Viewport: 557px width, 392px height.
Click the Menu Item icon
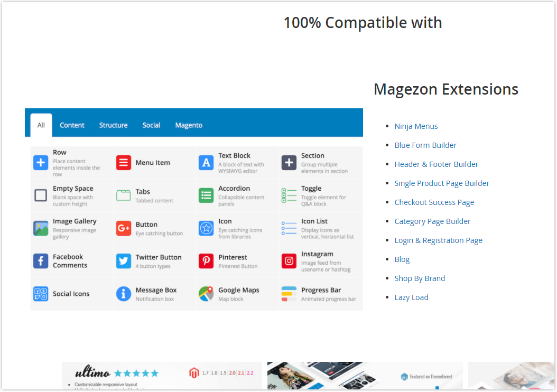coord(123,162)
